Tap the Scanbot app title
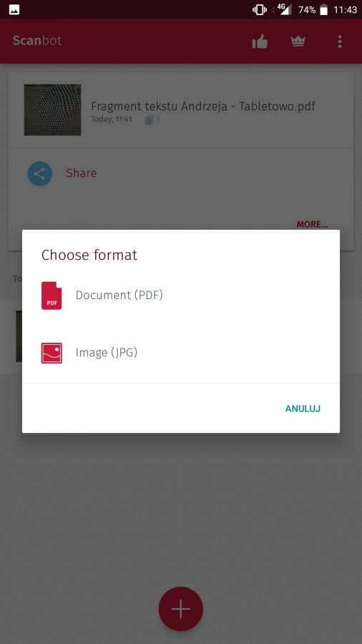Screen dimensions: 362x644 pos(37,40)
